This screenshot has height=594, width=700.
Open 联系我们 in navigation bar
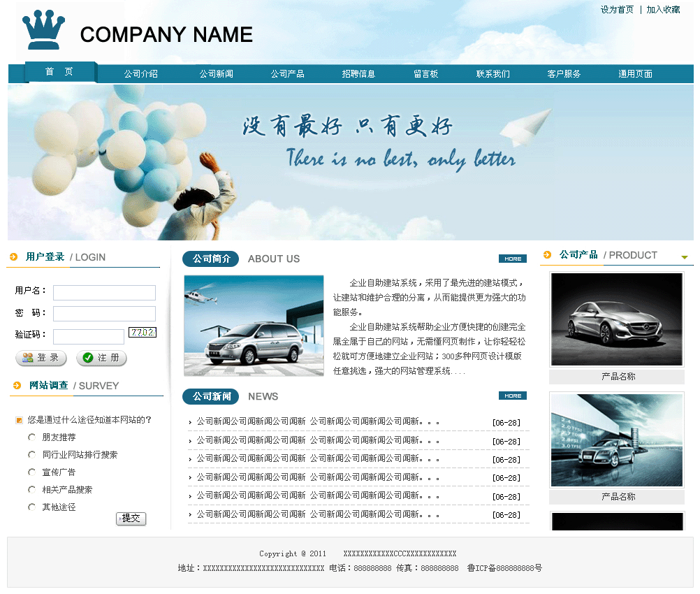coord(493,74)
